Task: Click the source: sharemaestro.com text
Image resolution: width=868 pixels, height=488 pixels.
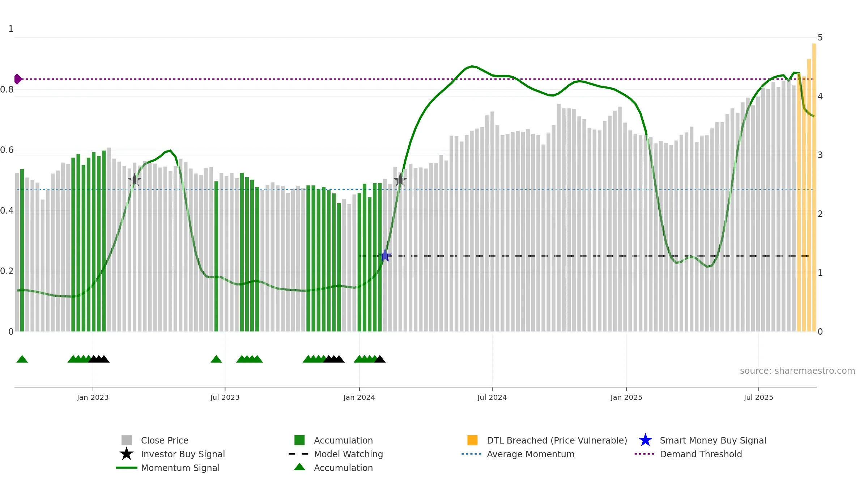Action: pos(797,371)
